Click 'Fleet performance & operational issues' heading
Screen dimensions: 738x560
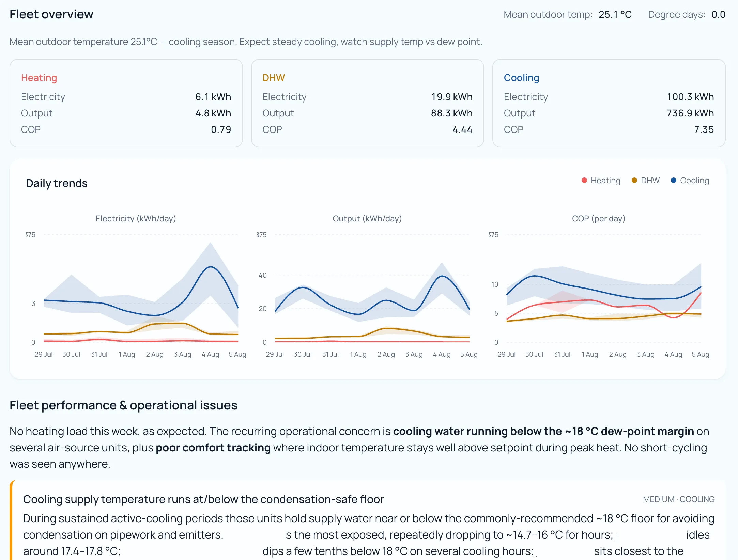point(123,405)
